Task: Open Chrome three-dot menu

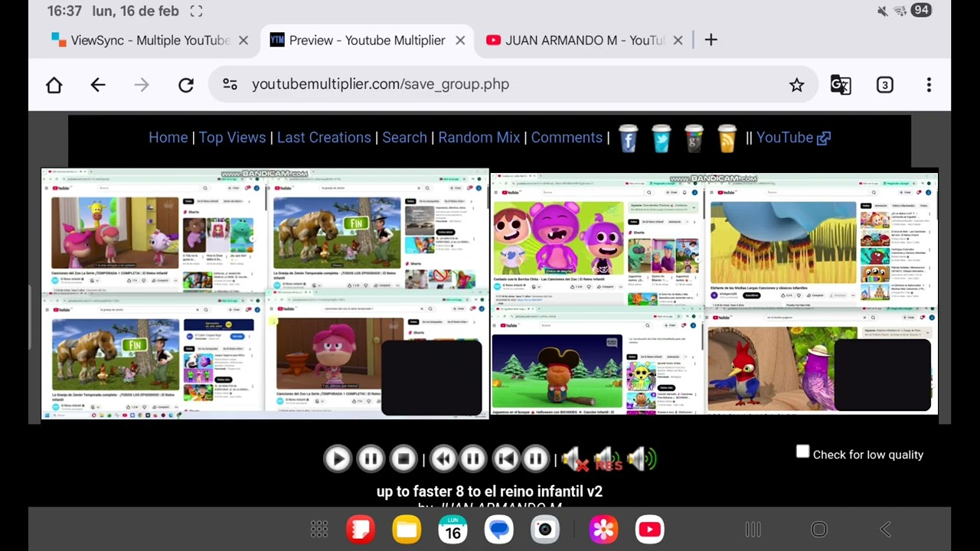Action: [x=929, y=85]
